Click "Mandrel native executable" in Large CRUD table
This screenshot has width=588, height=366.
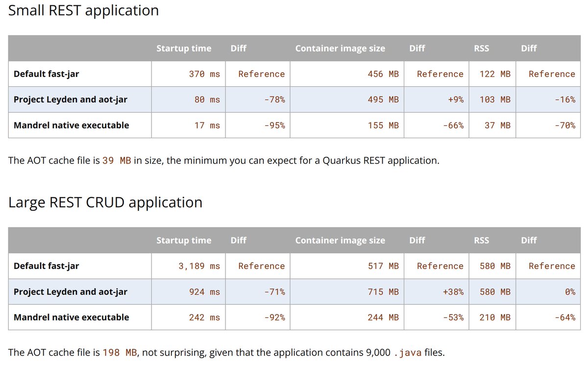[x=72, y=317]
